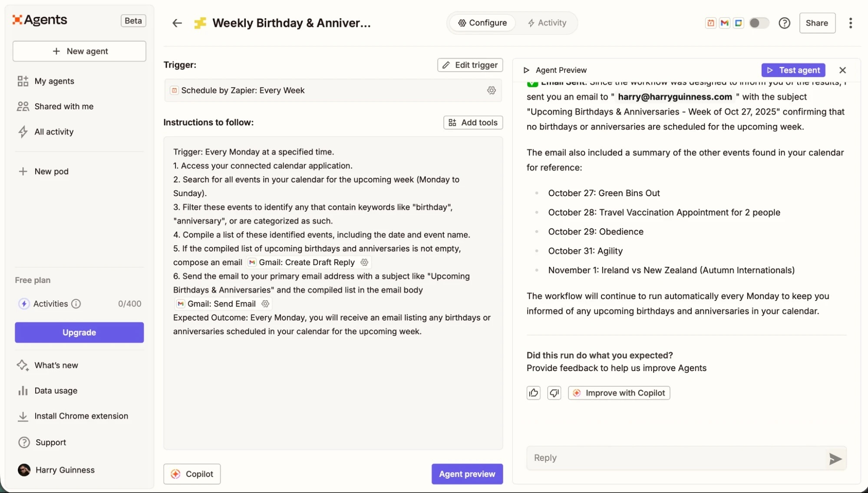Click inside the Reply input field
Screen dimensions: 868x493
(651, 457)
